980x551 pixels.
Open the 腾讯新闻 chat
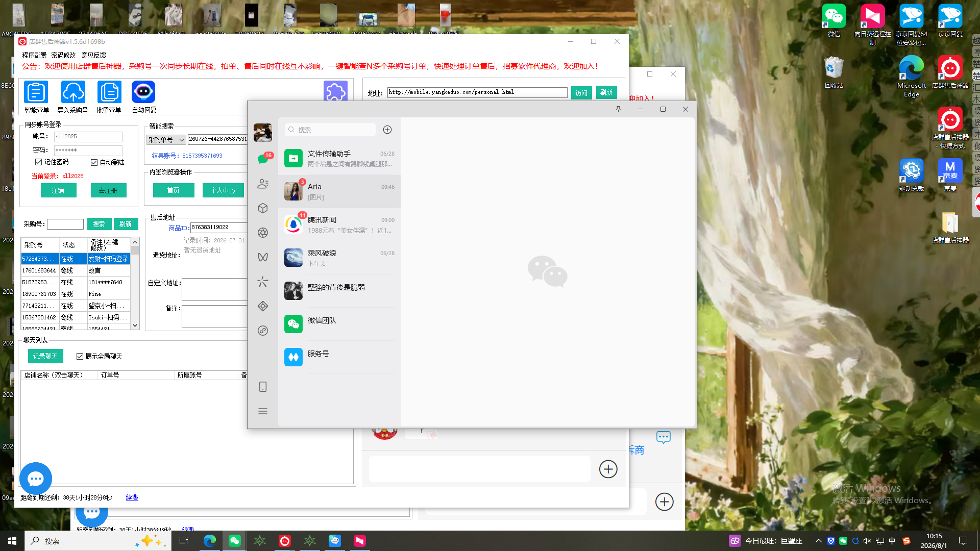[x=339, y=225]
